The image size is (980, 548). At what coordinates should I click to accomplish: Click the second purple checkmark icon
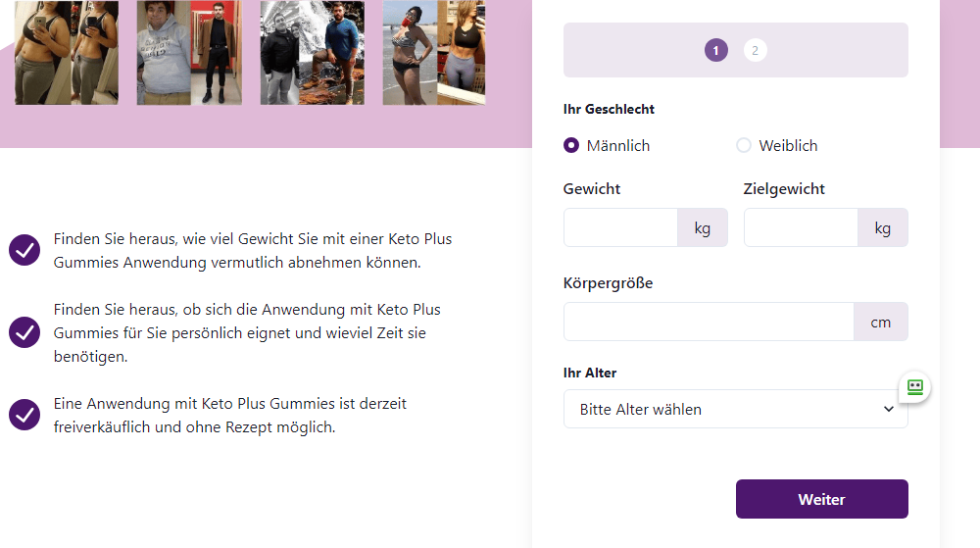[x=24, y=332]
